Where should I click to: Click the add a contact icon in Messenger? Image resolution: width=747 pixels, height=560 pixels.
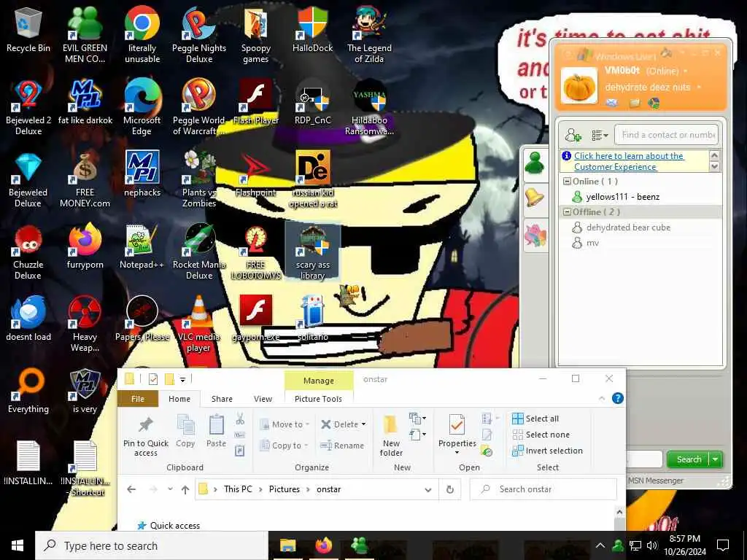point(573,135)
